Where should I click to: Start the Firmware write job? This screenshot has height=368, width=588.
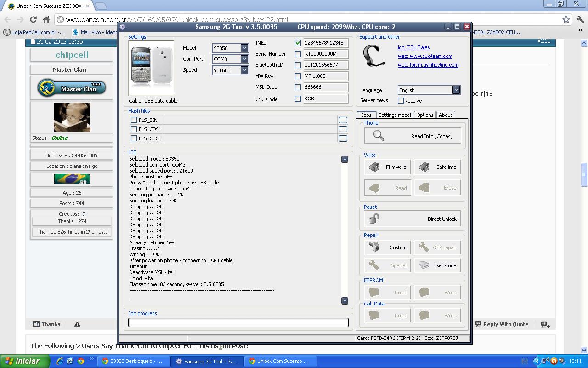[x=387, y=167]
